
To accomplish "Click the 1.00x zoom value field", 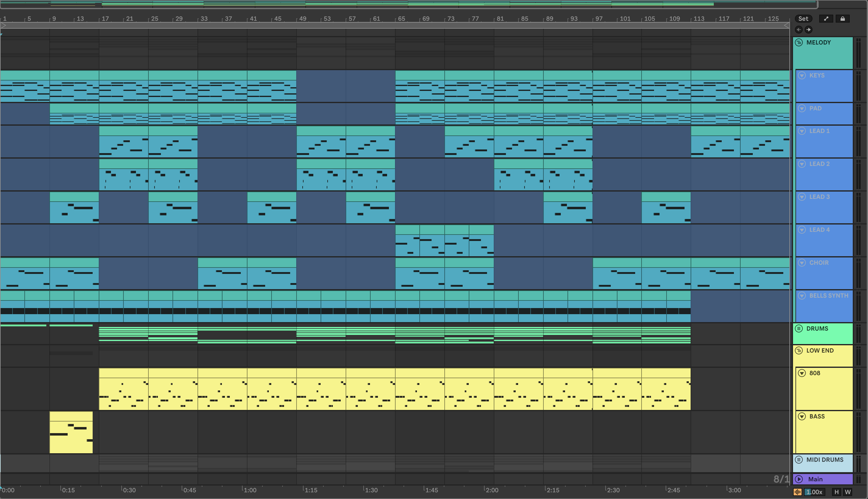I will [x=814, y=492].
